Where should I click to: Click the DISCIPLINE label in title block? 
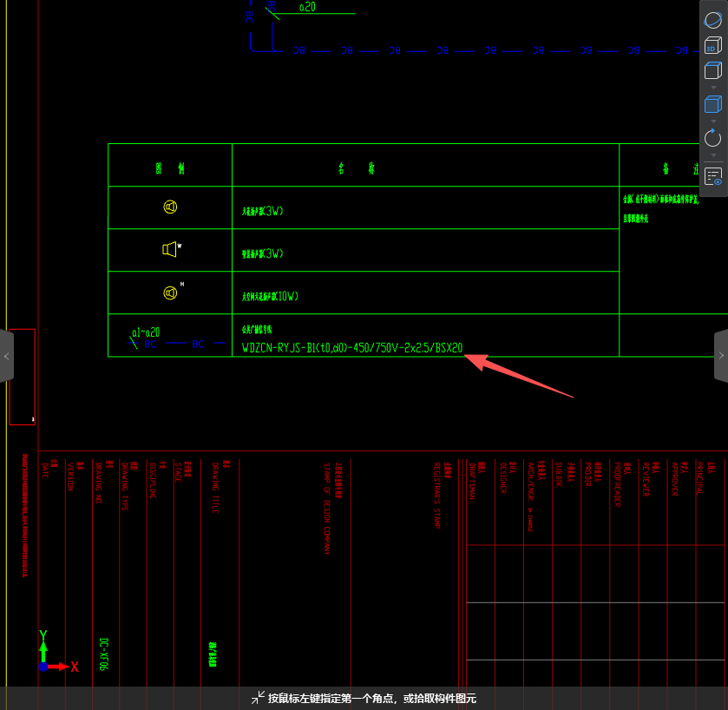tap(153, 480)
